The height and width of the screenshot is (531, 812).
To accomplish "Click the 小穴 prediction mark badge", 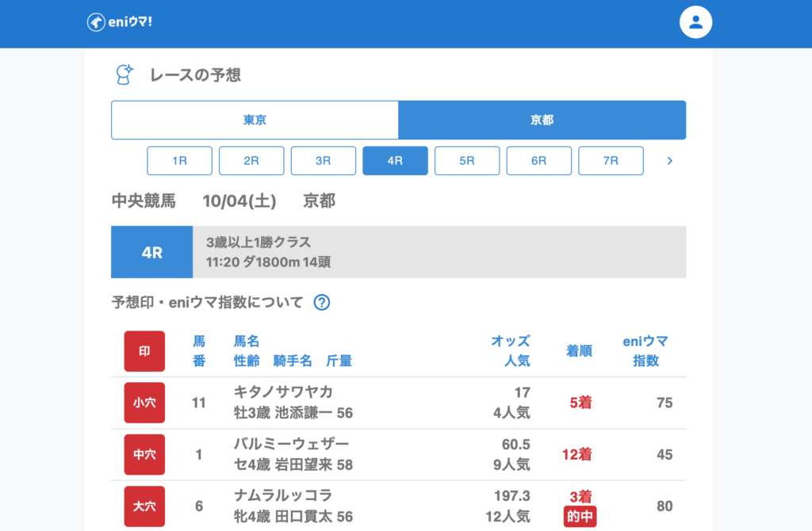I will pos(144,403).
